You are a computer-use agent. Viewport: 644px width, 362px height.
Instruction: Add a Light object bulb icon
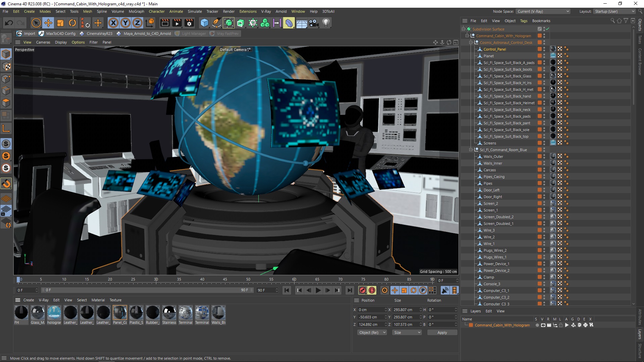tap(326, 23)
